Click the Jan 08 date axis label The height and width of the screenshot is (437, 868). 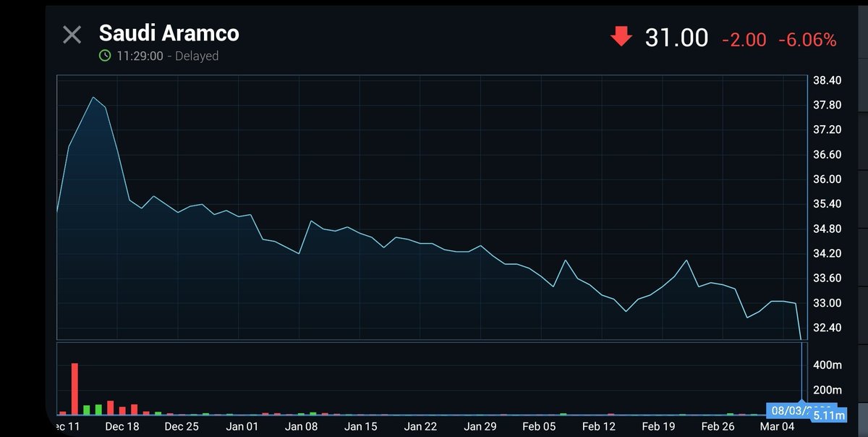click(301, 427)
